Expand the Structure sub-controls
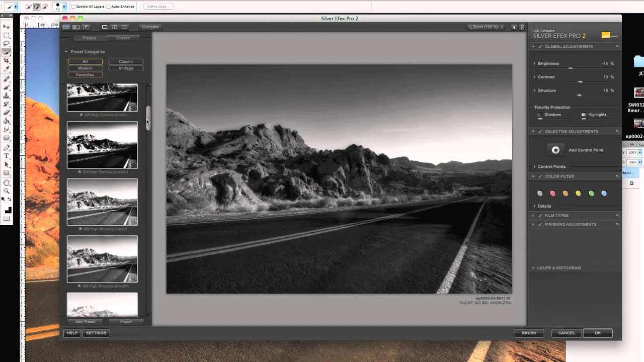This screenshot has height=362, width=644. (x=534, y=91)
